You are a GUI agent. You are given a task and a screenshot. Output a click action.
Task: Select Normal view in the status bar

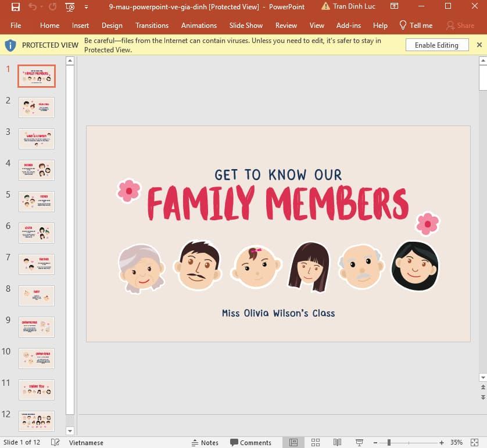[x=293, y=442]
